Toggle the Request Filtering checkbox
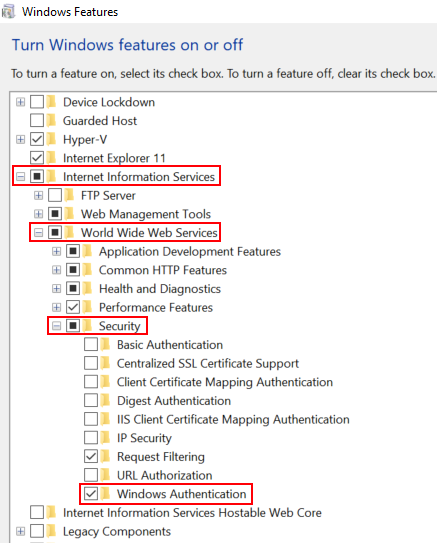 (x=91, y=456)
